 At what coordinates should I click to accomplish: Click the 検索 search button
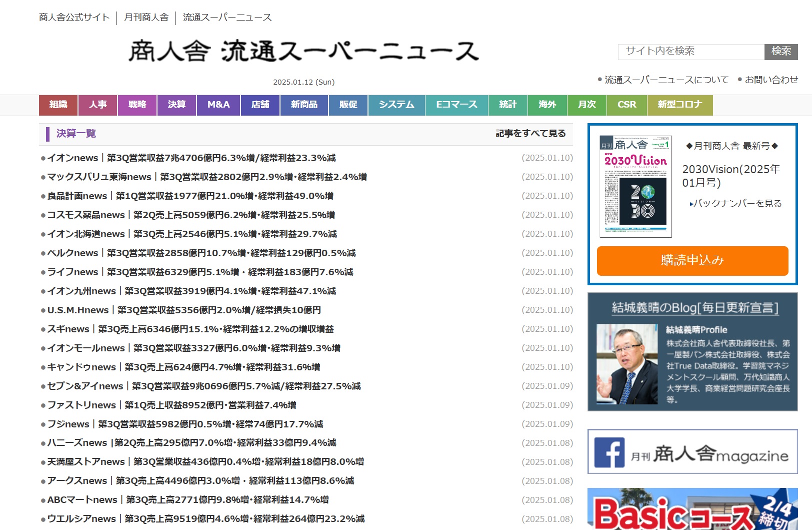(x=781, y=52)
